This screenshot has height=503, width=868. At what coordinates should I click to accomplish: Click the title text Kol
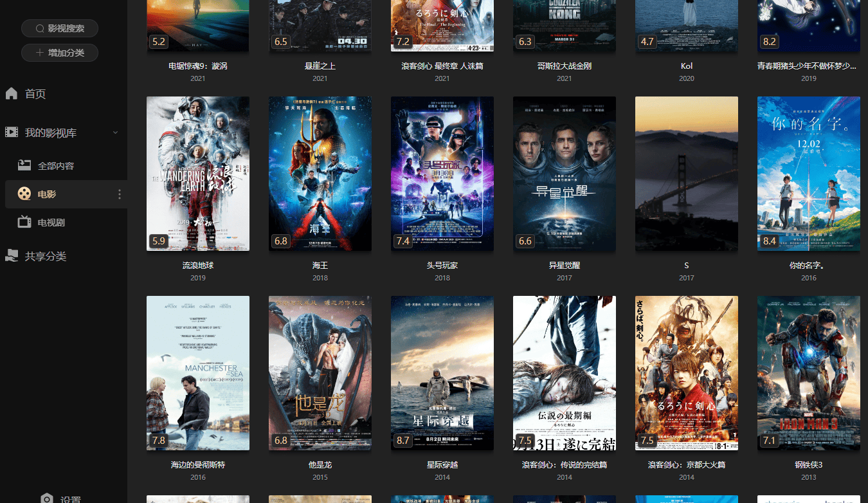(687, 66)
